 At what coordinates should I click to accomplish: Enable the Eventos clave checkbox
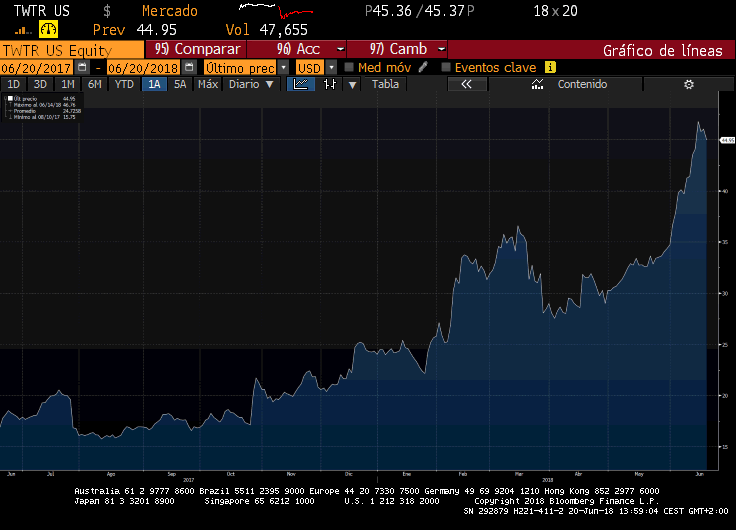coord(446,67)
